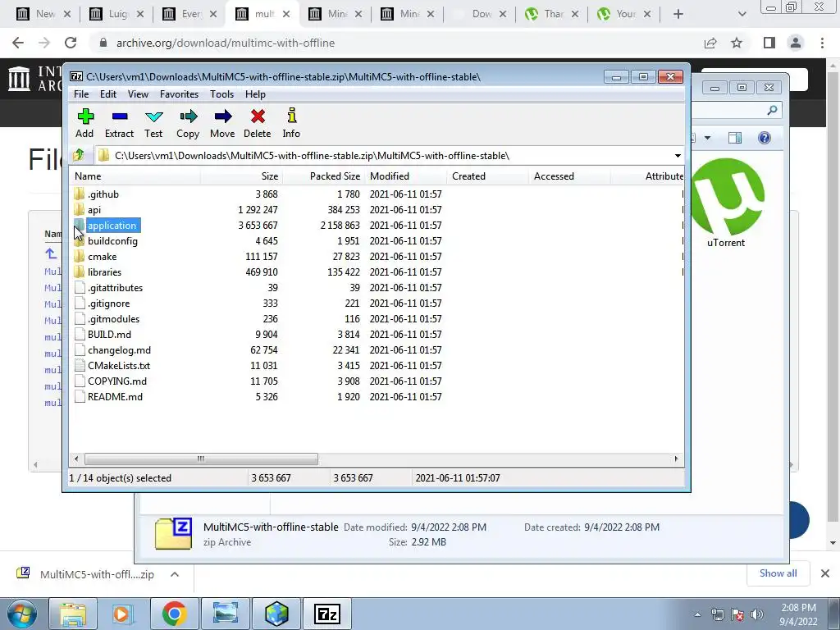Switch to the 'Thar' uTorrent Chrome tab
Screen dimensions: 840x630
(x=550, y=15)
